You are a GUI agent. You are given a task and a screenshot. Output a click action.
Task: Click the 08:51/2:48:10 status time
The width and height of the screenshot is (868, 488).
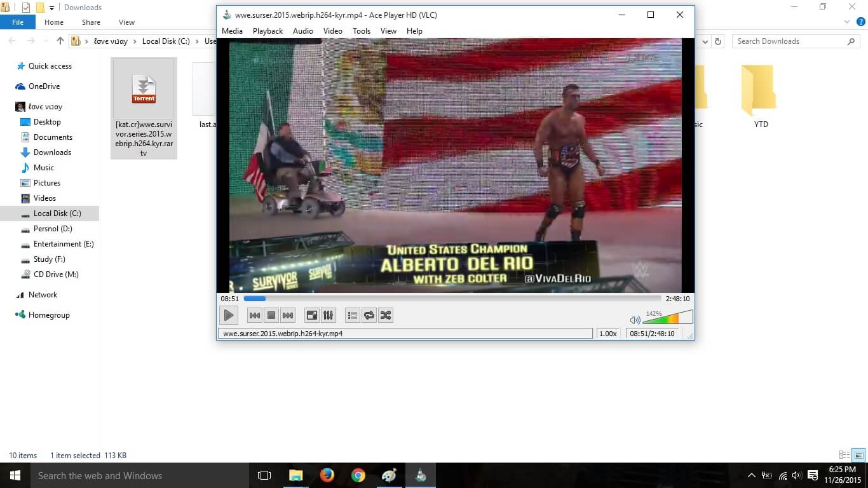(x=652, y=334)
